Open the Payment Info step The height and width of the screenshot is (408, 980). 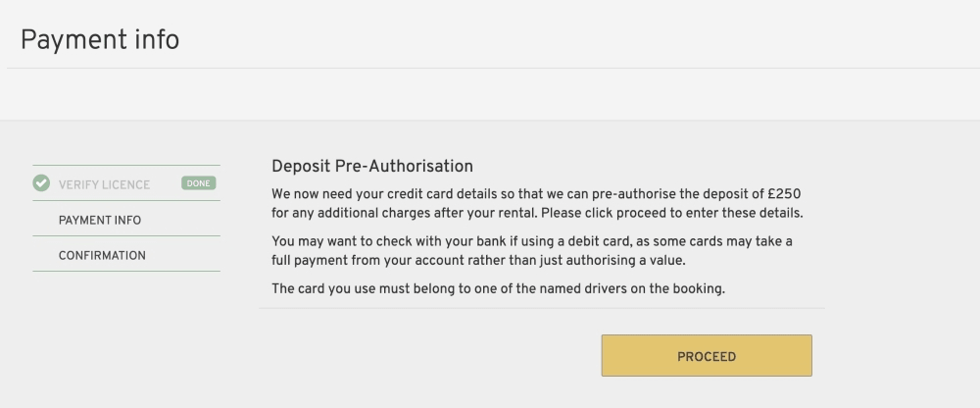100,220
